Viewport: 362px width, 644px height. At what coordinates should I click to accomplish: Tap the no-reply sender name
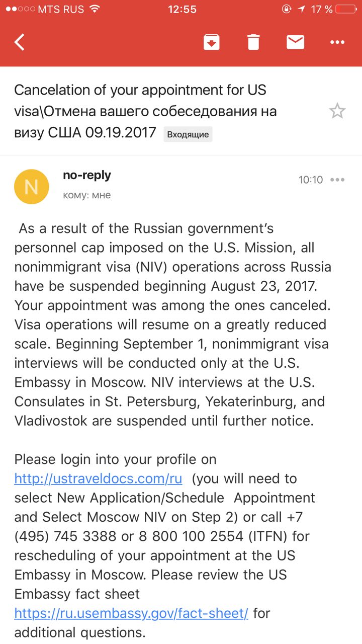tap(87, 175)
